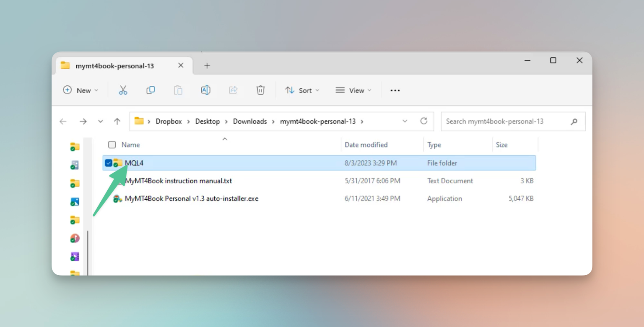
Task: Expand the View options dropdown
Action: pyautogui.click(x=354, y=90)
